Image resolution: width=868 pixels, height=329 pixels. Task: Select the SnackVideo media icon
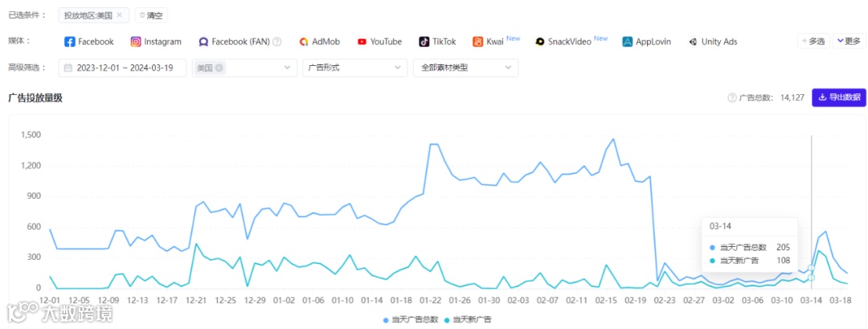(x=540, y=42)
